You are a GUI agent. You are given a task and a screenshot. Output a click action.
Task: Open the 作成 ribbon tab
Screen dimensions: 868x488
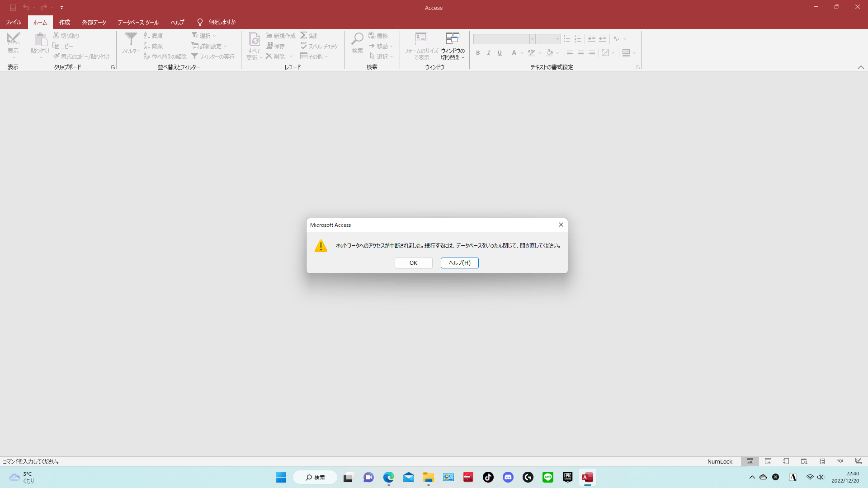click(65, 22)
